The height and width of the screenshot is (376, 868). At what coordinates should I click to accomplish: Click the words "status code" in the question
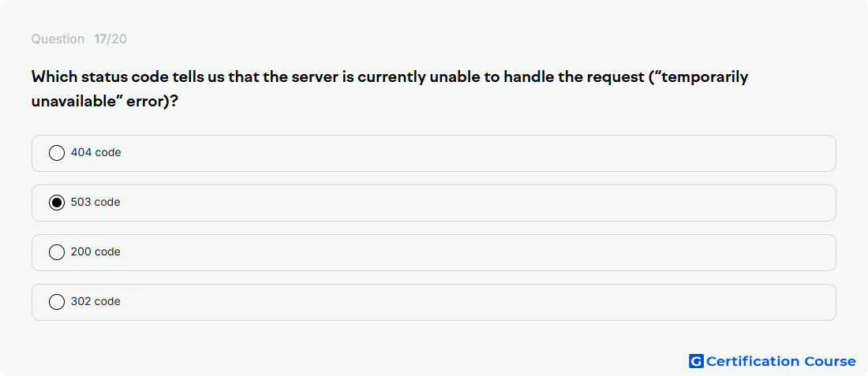click(x=129, y=77)
